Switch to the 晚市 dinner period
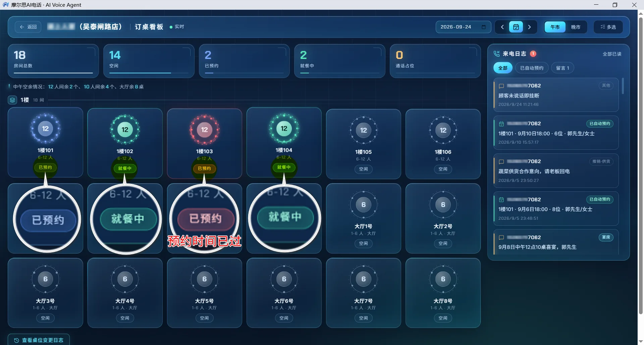The image size is (644, 345). (x=576, y=27)
